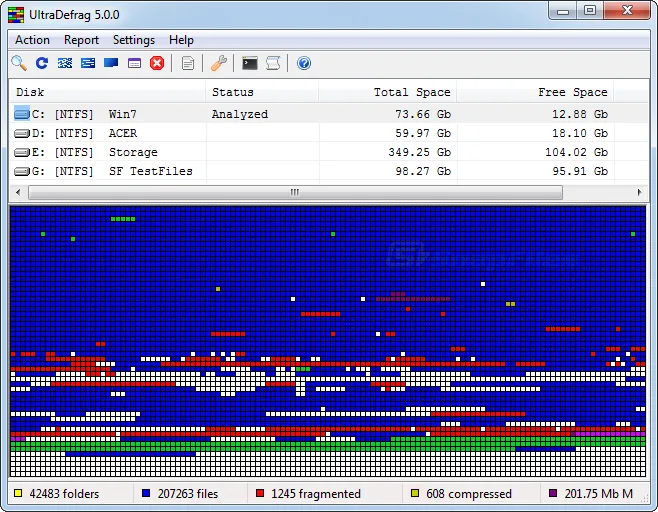Click the 608 compressed status text

point(469,494)
